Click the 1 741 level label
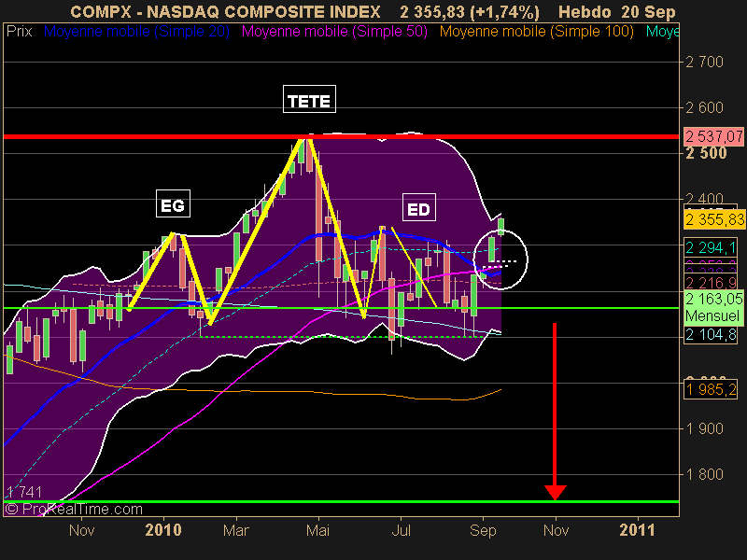This screenshot has width=747, height=560. coord(24,492)
